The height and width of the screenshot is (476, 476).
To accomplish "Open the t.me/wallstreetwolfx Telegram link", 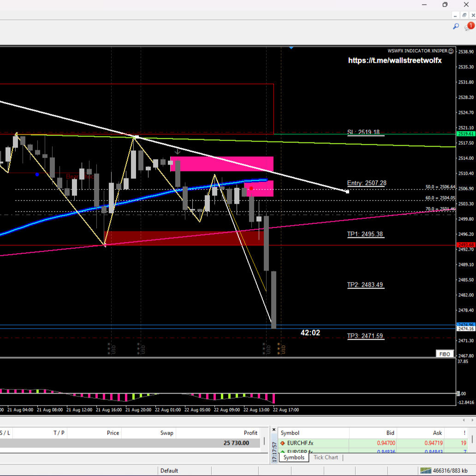I will click(x=394, y=60).
